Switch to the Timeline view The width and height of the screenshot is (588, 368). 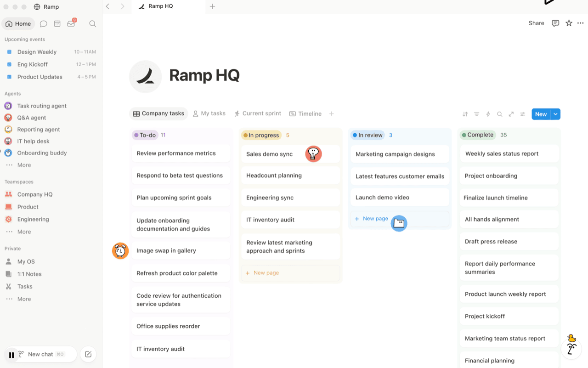click(305, 113)
